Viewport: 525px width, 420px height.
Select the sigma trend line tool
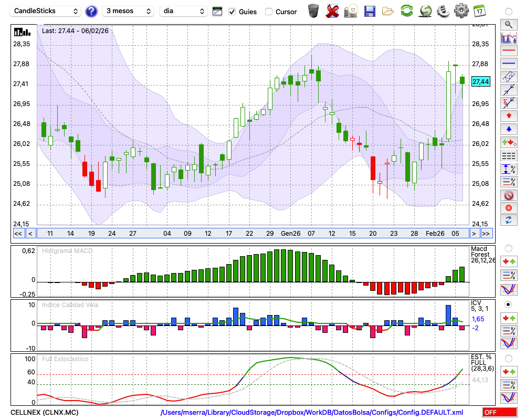coord(509,103)
